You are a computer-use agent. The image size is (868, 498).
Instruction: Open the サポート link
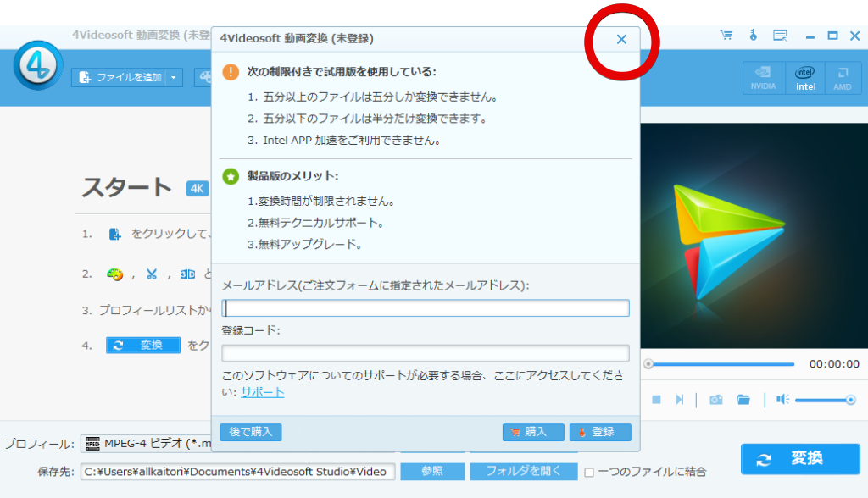tap(263, 392)
